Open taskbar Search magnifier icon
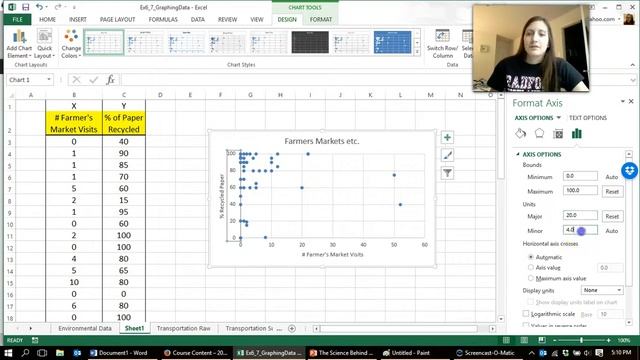The height and width of the screenshot is (360, 640). [x=25, y=353]
